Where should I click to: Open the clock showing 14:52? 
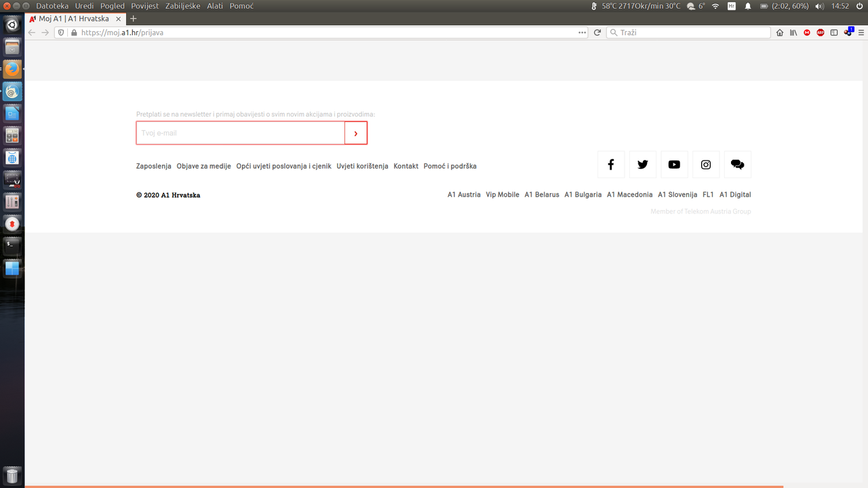pos(840,6)
